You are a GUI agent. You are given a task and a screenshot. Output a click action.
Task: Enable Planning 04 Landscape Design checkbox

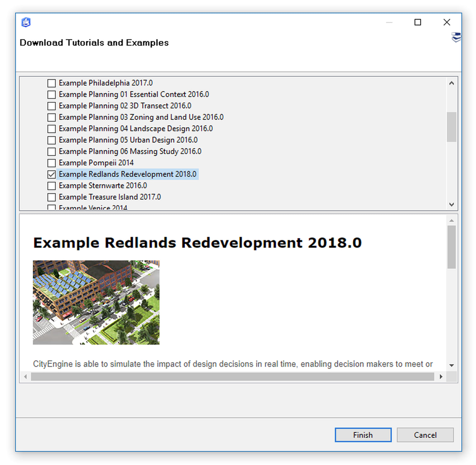(x=51, y=129)
